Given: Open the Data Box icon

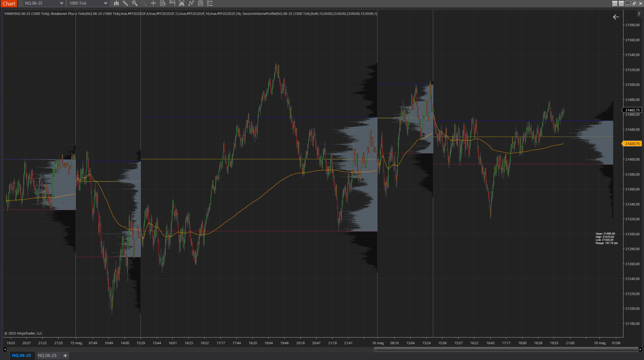Looking at the screenshot, I should [163, 3].
